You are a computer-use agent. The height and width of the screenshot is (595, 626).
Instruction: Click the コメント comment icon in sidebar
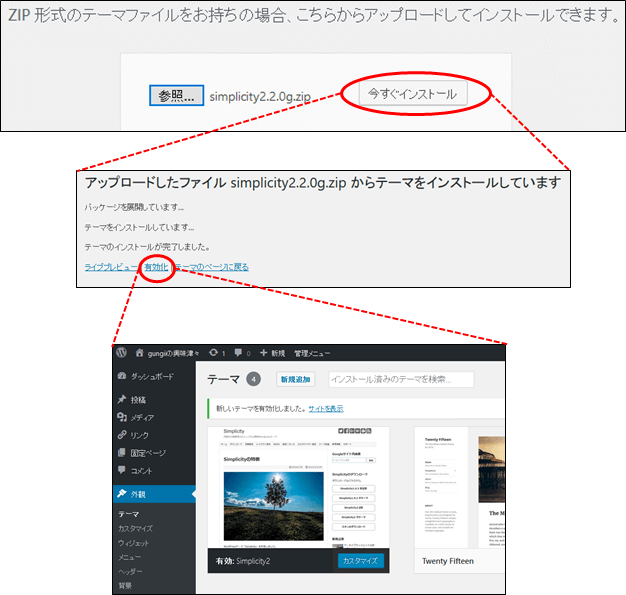pyautogui.click(x=122, y=470)
